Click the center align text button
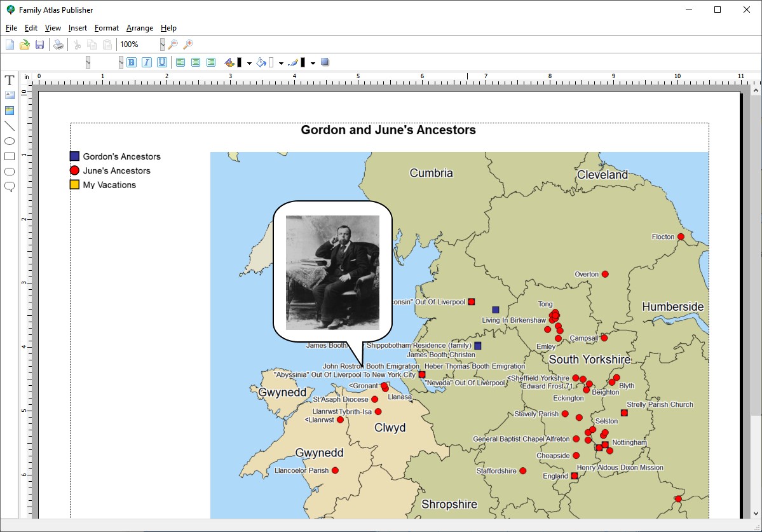762x532 pixels. 196,62
